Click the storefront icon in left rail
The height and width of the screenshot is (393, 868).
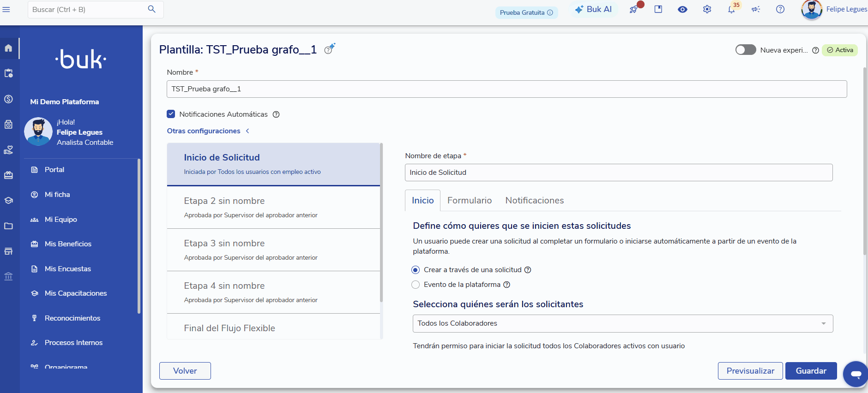[x=8, y=251]
